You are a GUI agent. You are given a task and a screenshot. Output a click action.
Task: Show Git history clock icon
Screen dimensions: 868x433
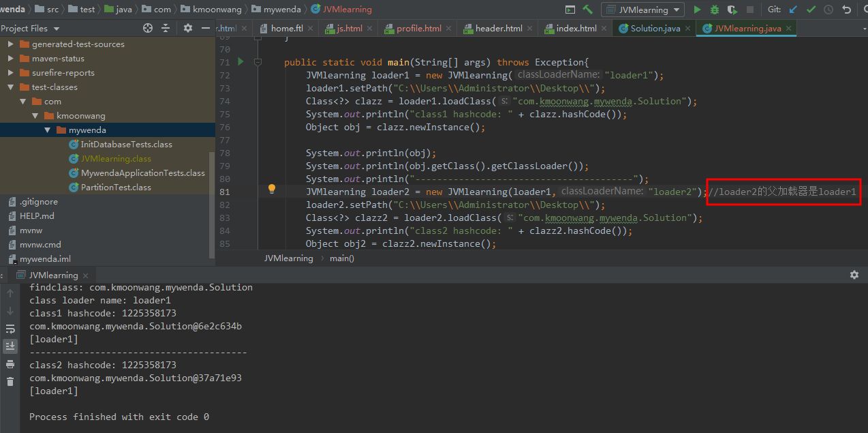coord(828,10)
